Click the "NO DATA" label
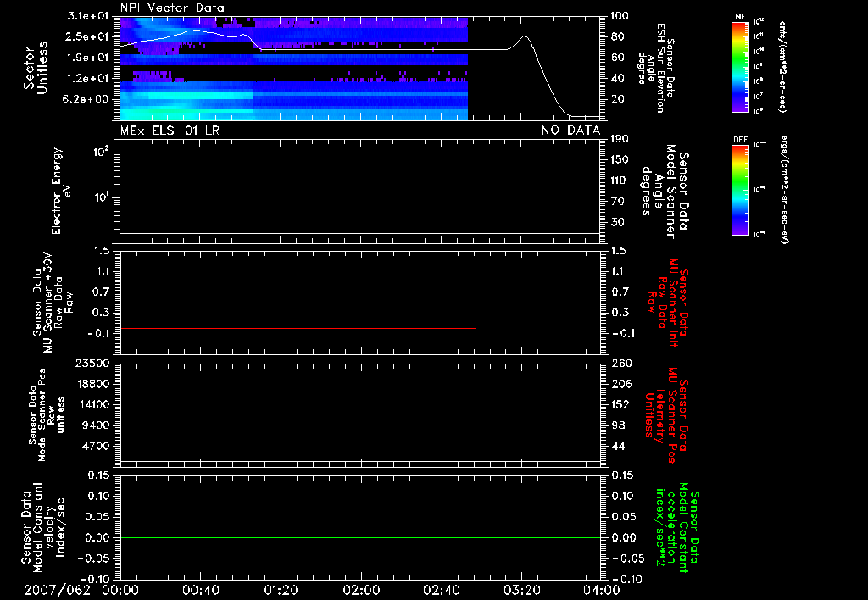Screen dimensions: 868x600 coord(570,130)
